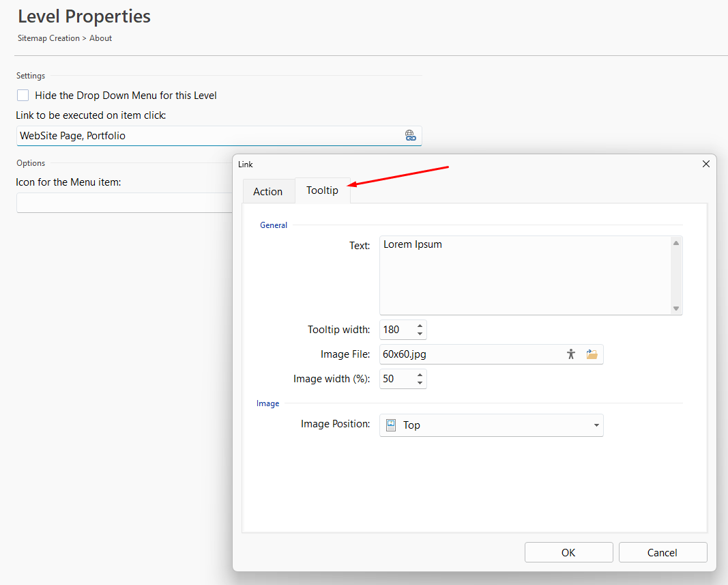The image size is (728, 585).
Task: Open the folder browse icon for Image File
Action: click(592, 354)
